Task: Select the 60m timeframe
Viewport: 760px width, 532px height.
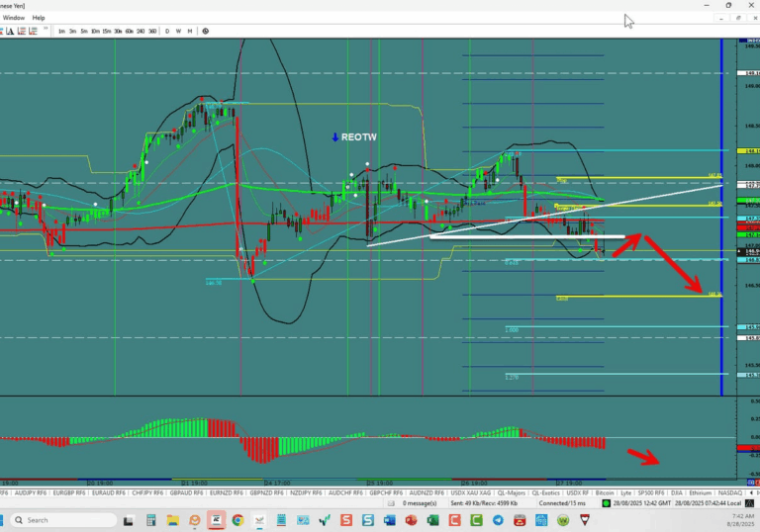Action: pyautogui.click(x=129, y=31)
